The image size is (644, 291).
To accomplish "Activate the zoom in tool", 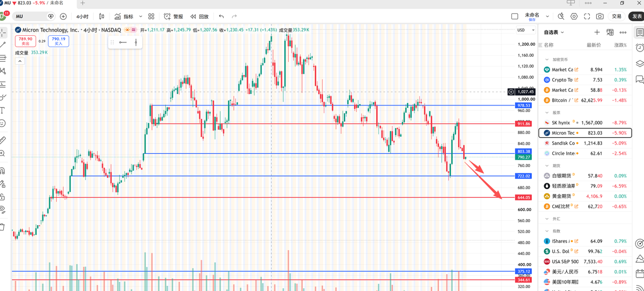I will 3,153.
